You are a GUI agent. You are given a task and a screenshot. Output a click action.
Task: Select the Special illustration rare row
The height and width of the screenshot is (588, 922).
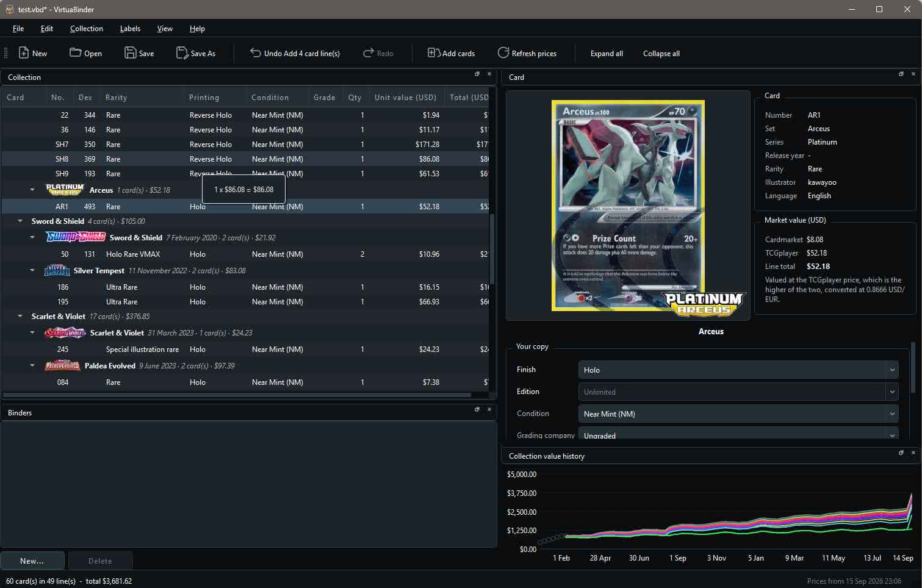[x=245, y=349]
